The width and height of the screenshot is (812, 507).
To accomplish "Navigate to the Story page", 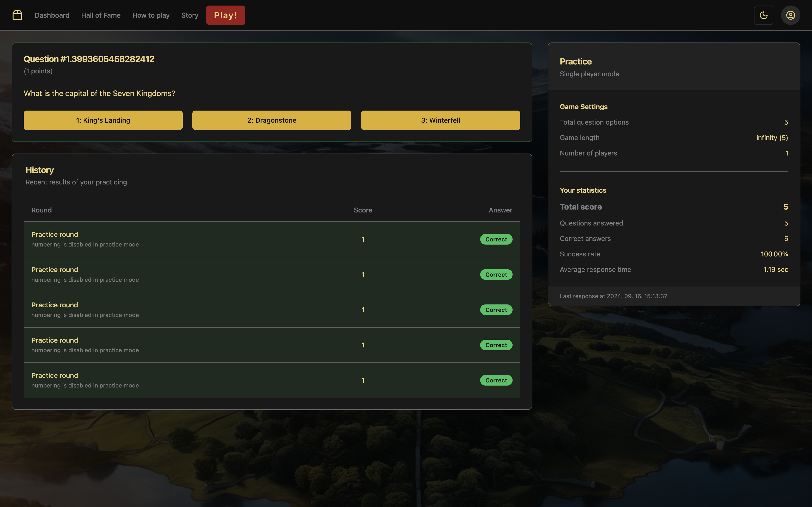I will pos(189,15).
